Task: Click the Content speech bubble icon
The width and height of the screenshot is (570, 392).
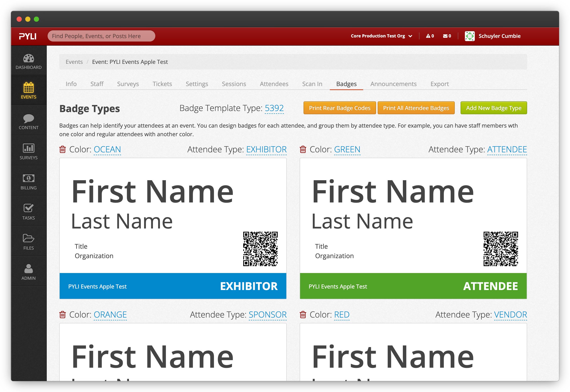Action: 28,119
